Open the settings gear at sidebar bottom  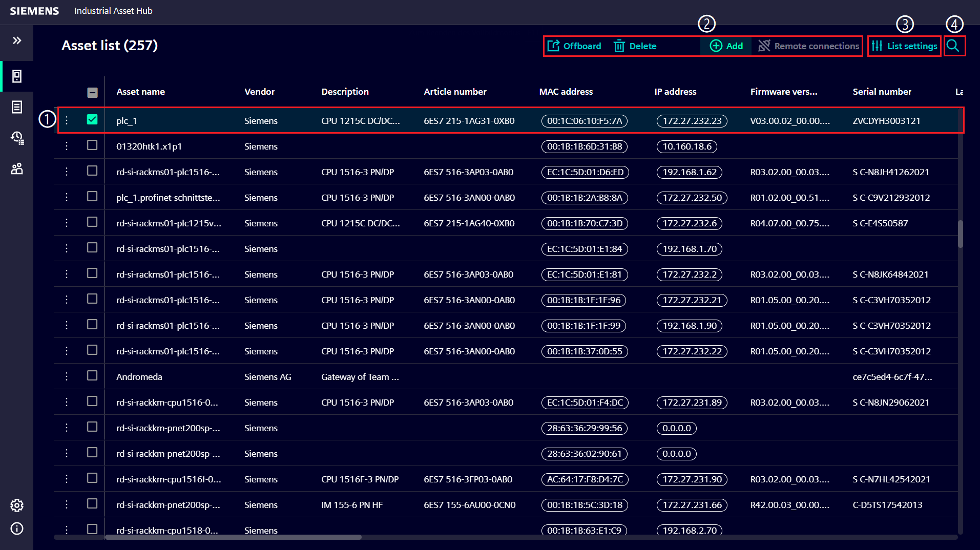coord(17,505)
